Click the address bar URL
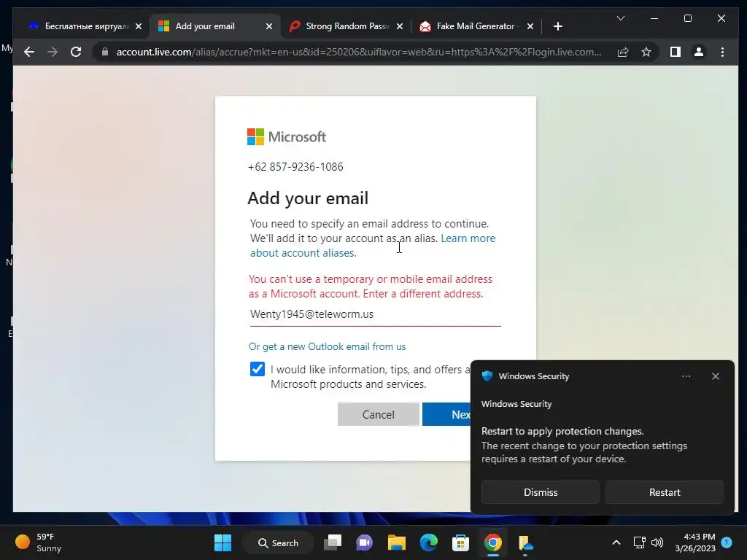Screen dimensions: 747x560 coord(359,52)
